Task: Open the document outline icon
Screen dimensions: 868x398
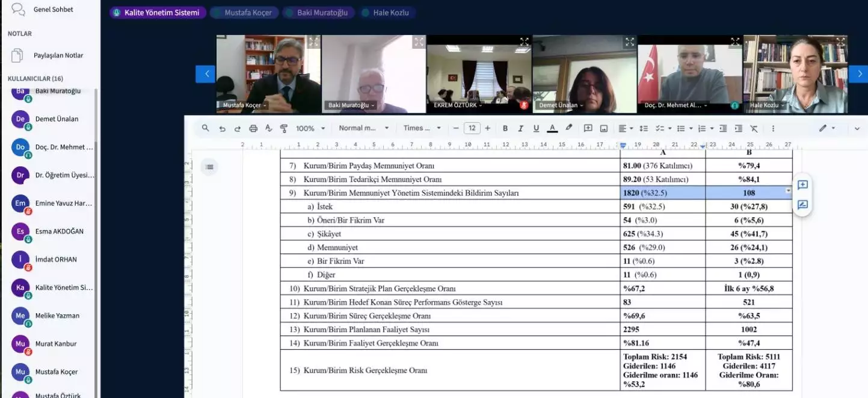Action: 209,167
